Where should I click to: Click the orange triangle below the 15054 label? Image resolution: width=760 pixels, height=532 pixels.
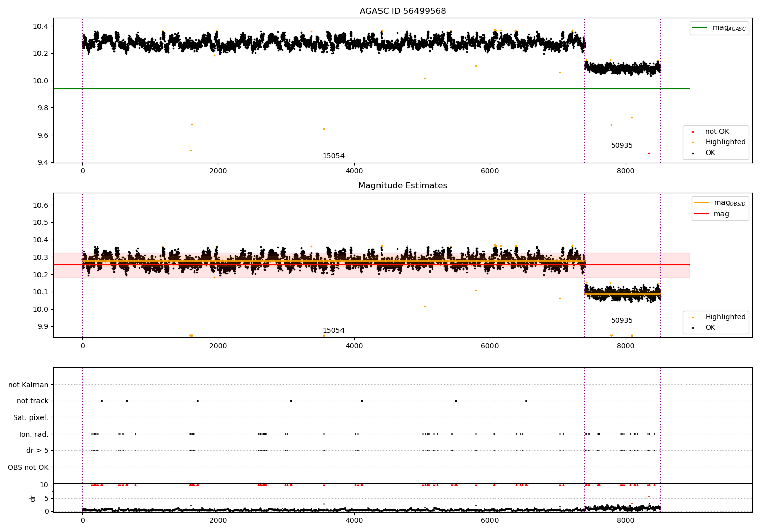click(x=324, y=336)
